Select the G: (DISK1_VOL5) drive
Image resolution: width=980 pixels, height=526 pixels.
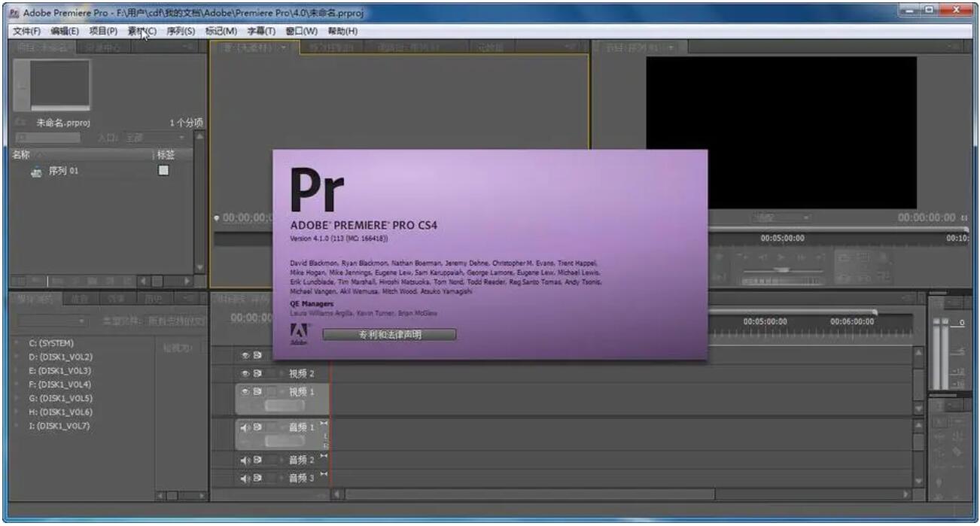(x=60, y=398)
